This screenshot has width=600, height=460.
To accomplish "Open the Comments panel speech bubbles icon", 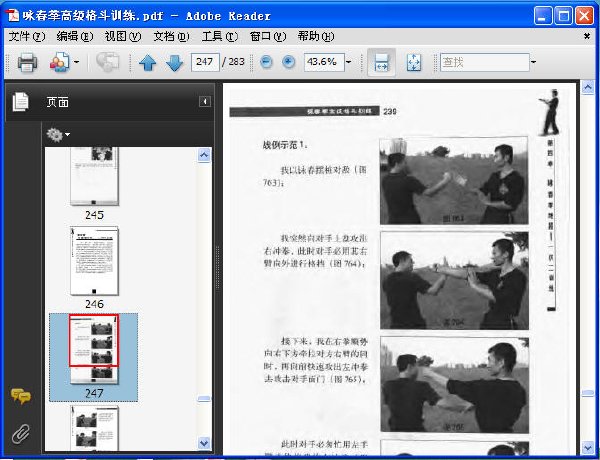I will [21, 396].
